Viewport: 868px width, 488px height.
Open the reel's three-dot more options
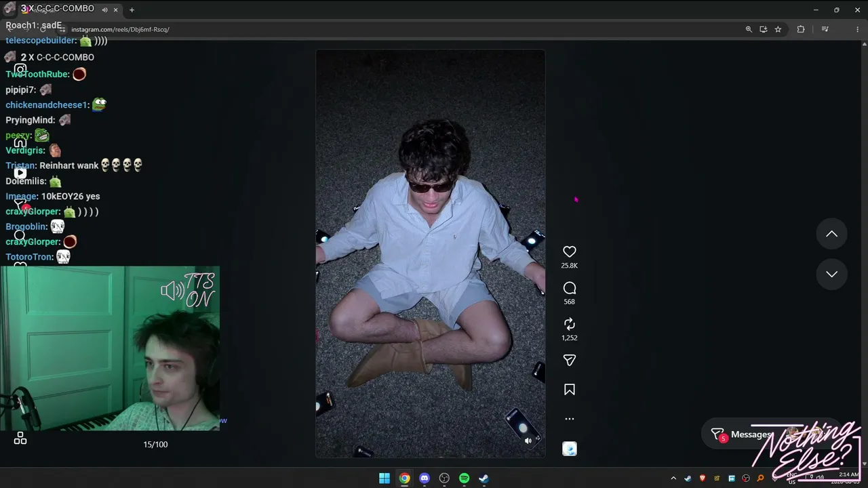pos(570,419)
